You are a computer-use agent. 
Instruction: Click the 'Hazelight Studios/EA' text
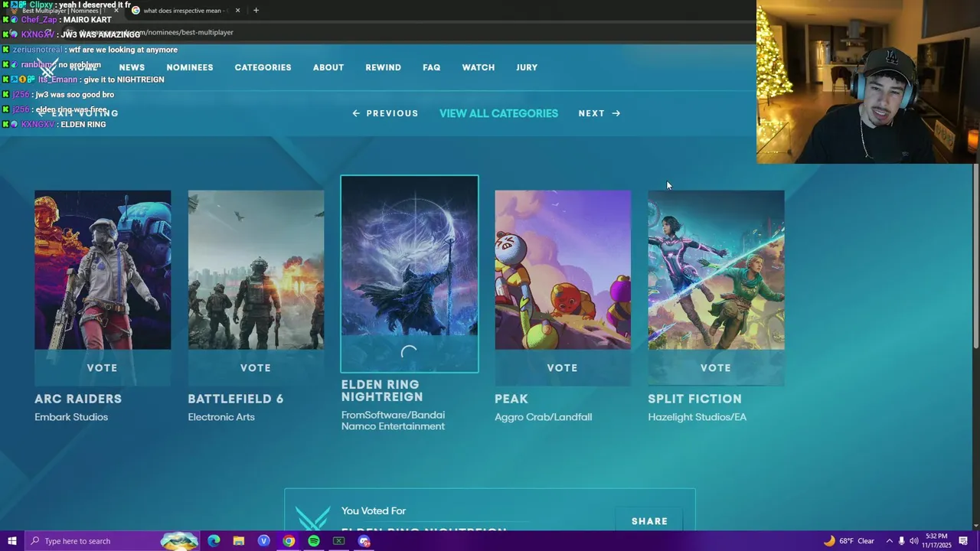tap(697, 417)
